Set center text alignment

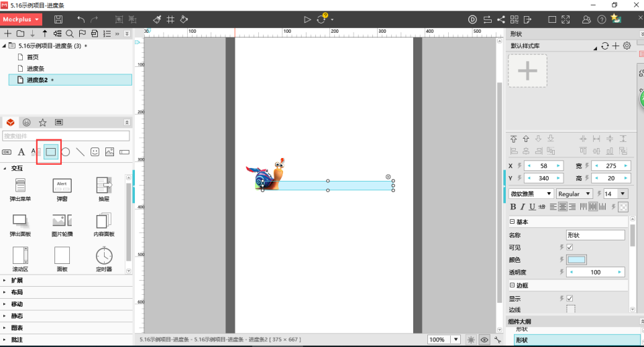563,207
